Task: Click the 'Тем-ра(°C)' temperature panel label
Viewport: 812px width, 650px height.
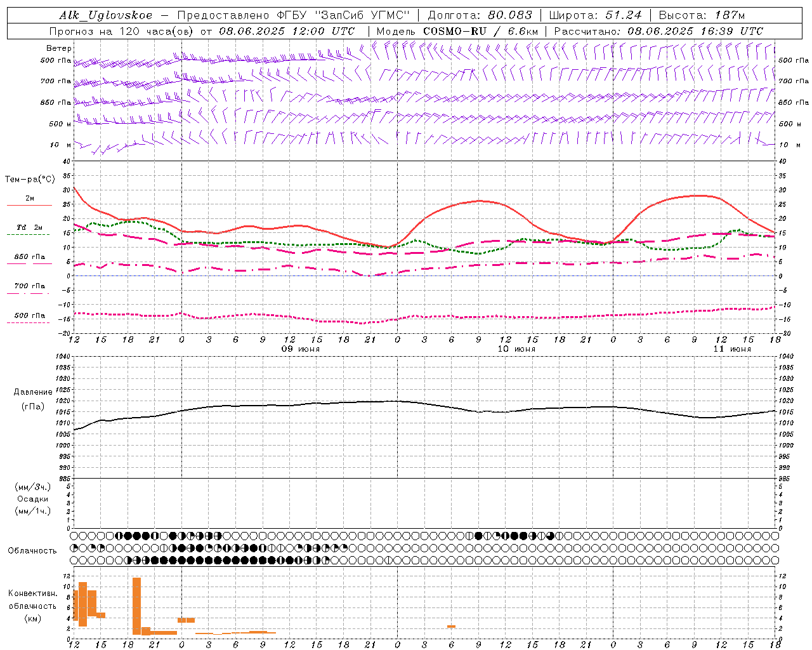Action: (30, 180)
